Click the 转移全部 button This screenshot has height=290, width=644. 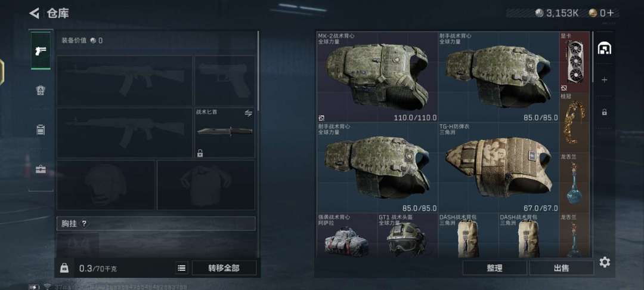pos(224,269)
